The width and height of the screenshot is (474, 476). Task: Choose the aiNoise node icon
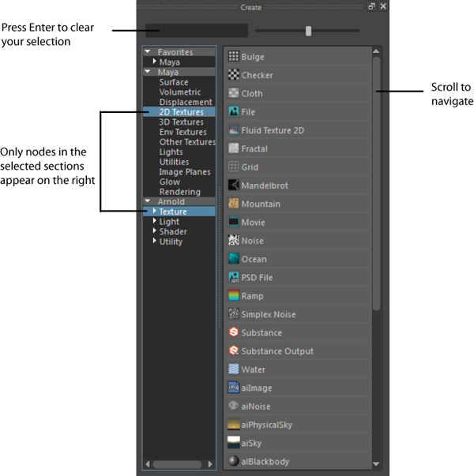tap(234, 406)
